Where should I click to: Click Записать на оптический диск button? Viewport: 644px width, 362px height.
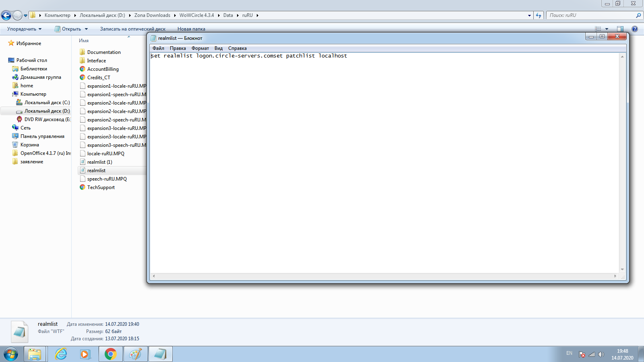click(132, 29)
